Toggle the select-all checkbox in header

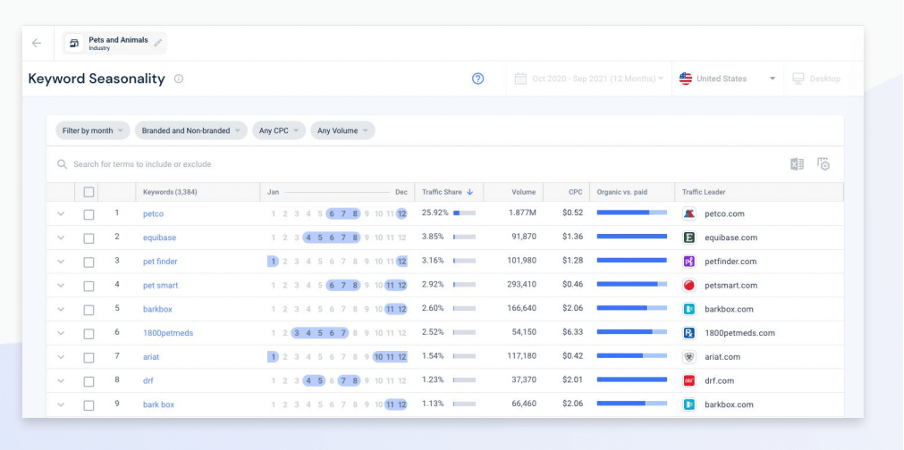tap(89, 192)
